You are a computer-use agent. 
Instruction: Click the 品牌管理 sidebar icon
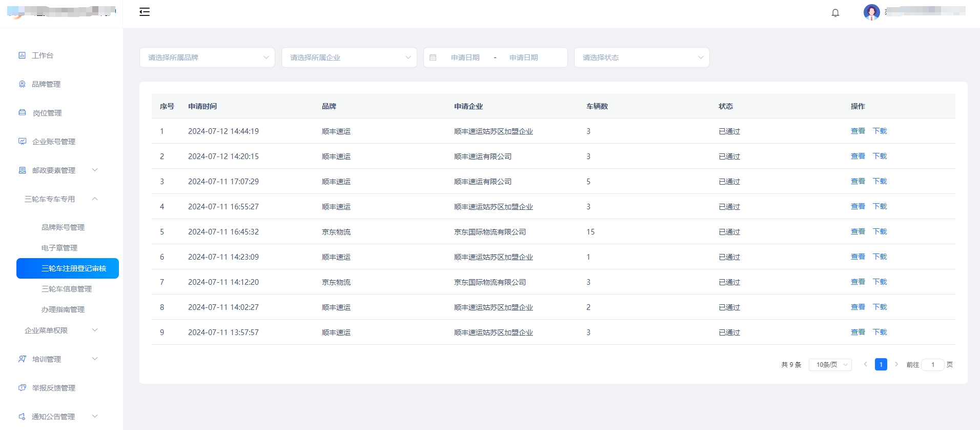pos(22,84)
